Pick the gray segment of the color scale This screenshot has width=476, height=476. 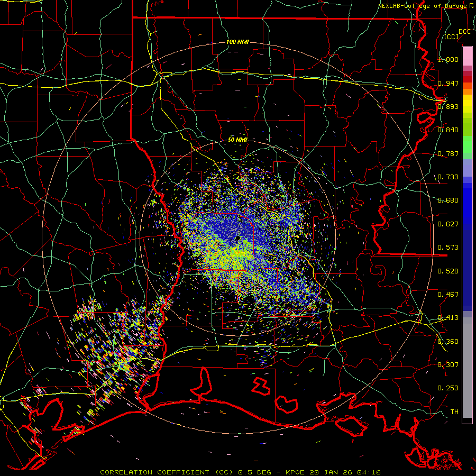point(467,368)
